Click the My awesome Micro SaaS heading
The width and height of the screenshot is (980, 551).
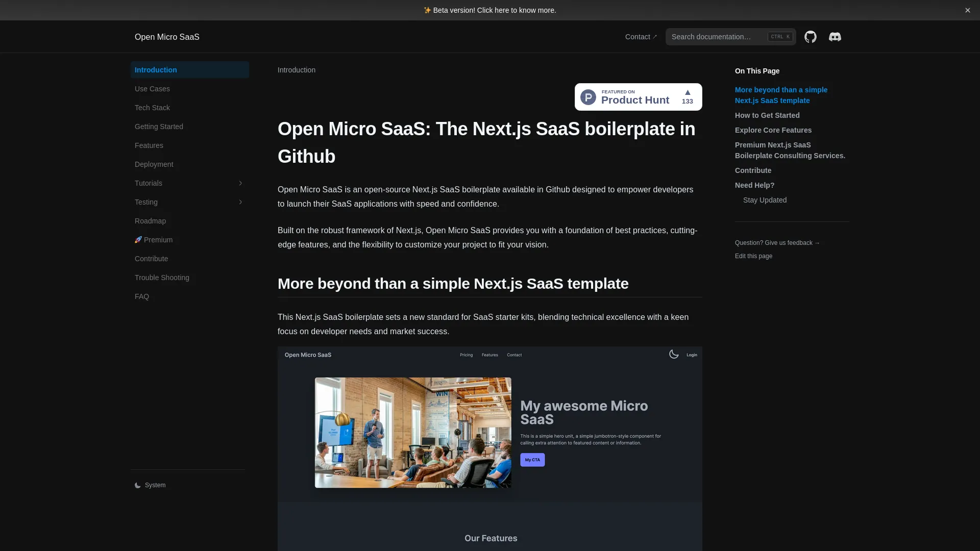[x=584, y=412]
